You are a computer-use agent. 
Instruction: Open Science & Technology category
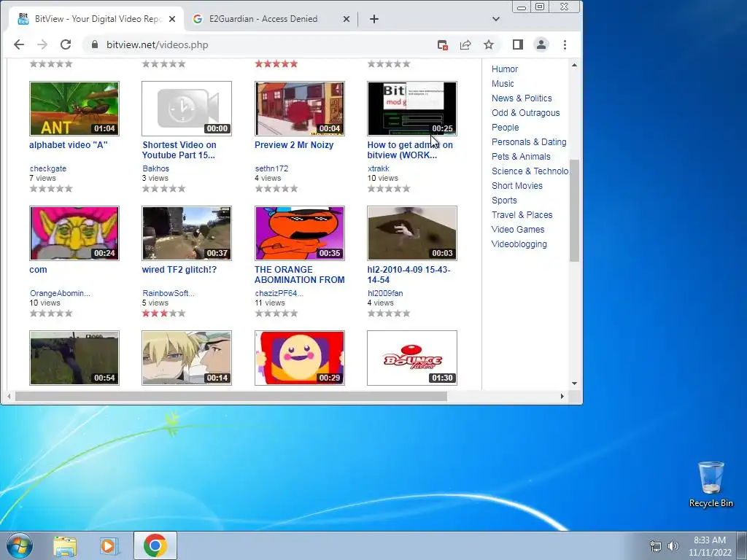pos(530,171)
